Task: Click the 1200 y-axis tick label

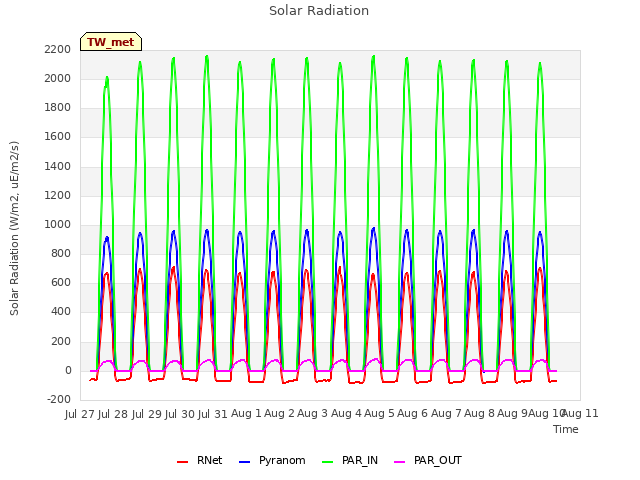Action: (x=58, y=195)
